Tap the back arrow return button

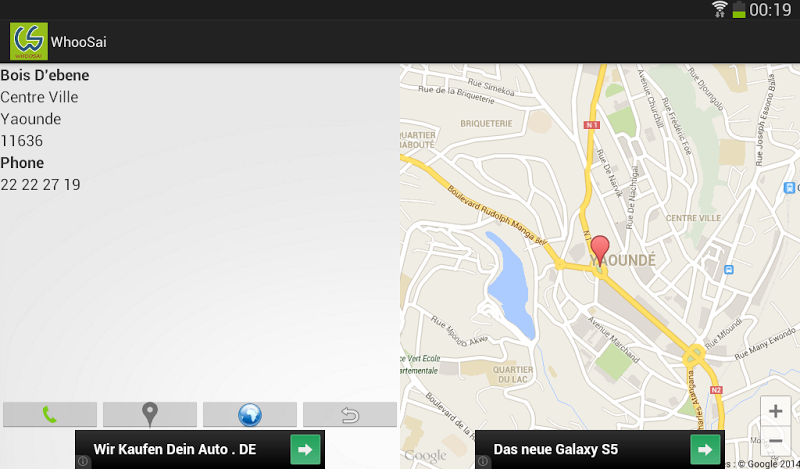[x=349, y=414]
